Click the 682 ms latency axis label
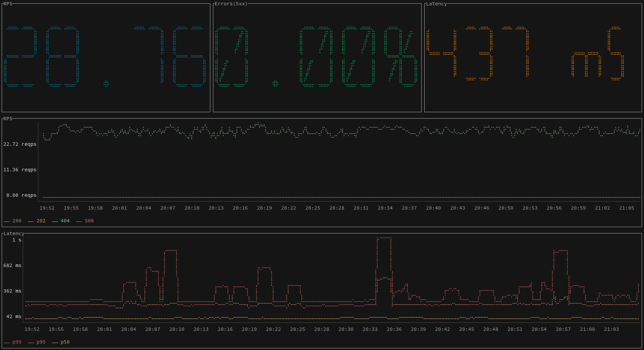The width and height of the screenshot is (644, 350). (12, 265)
